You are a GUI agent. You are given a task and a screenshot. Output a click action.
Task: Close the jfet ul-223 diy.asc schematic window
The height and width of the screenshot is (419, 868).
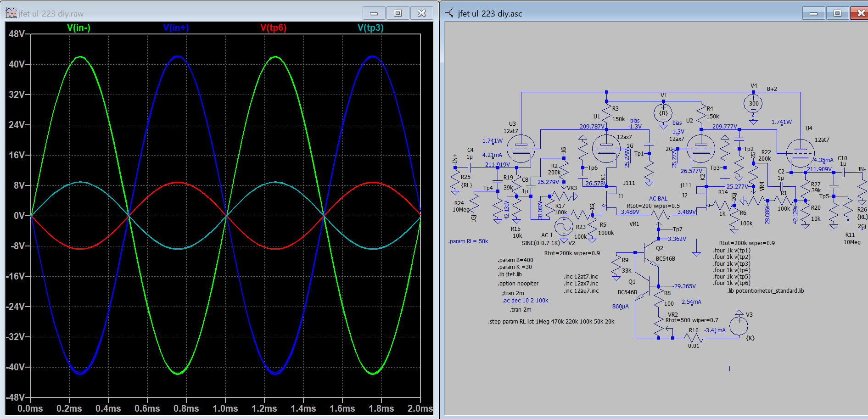click(860, 13)
